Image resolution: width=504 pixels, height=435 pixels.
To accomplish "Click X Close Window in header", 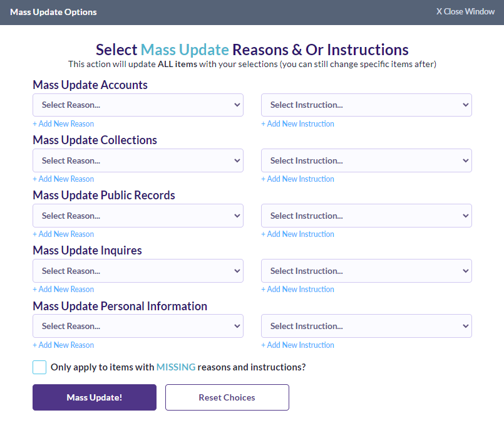I will (465, 12).
